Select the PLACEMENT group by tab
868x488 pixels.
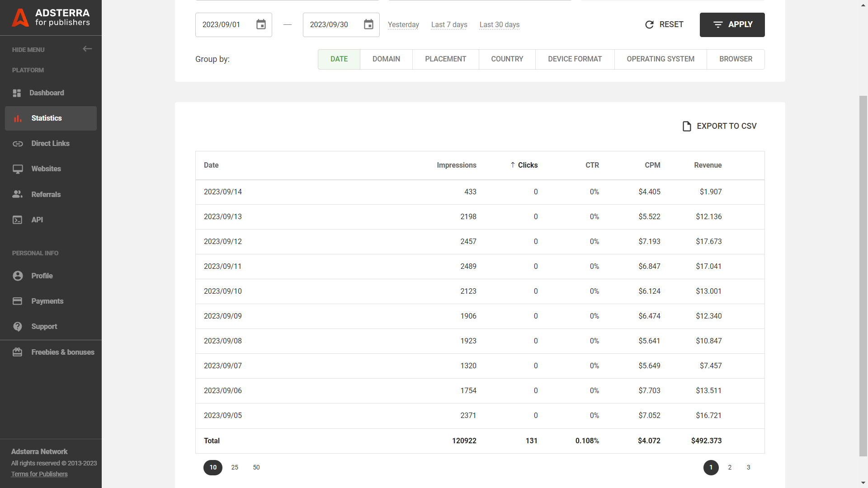pos(445,58)
